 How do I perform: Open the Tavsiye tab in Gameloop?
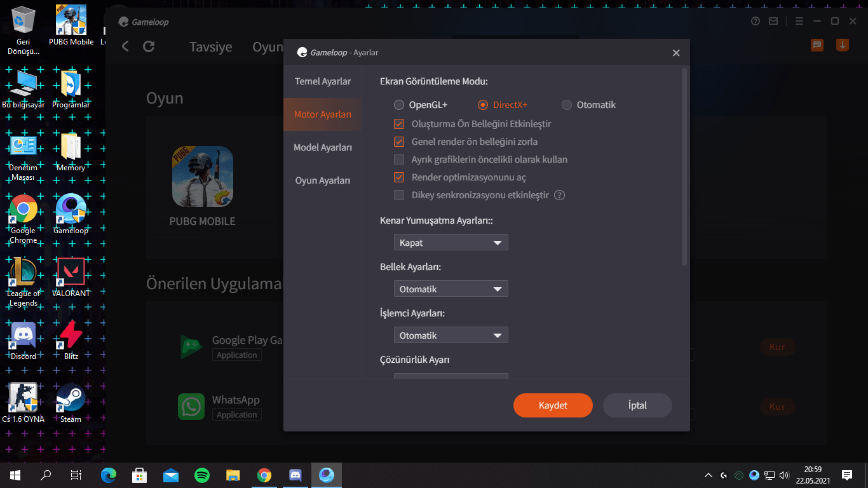(211, 47)
